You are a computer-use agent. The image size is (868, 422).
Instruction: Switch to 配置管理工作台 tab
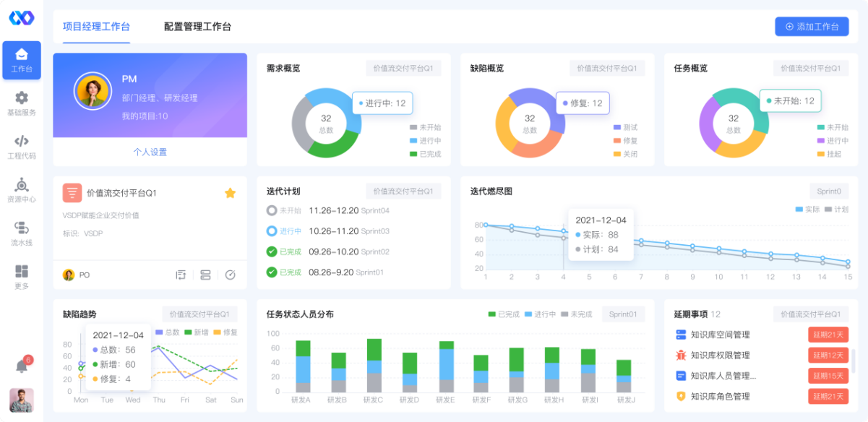click(x=197, y=27)
